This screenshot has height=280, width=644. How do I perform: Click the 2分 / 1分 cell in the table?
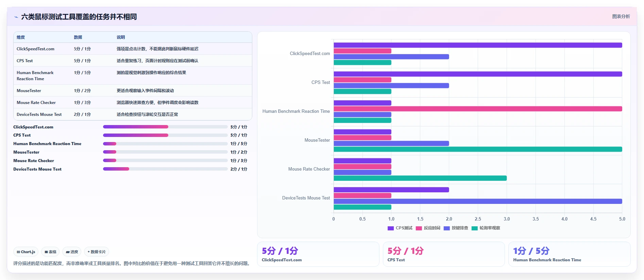82,115
